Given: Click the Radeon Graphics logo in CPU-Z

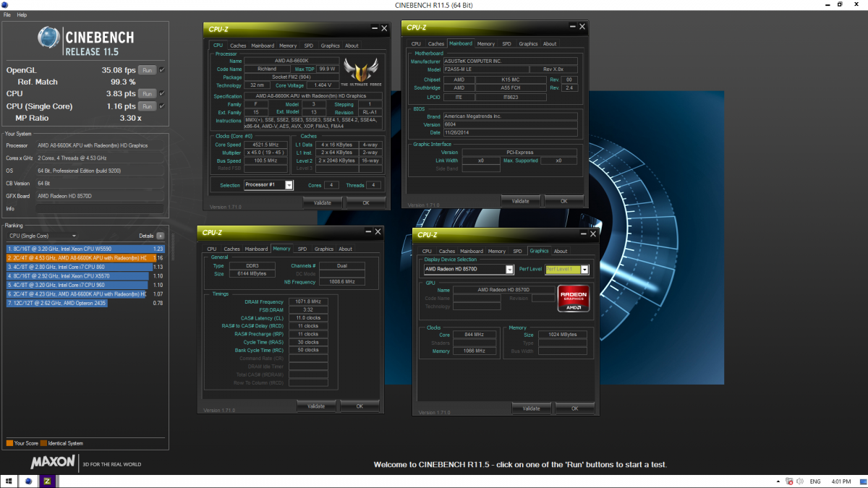Looking at the screenshot, I should (574, 298).
